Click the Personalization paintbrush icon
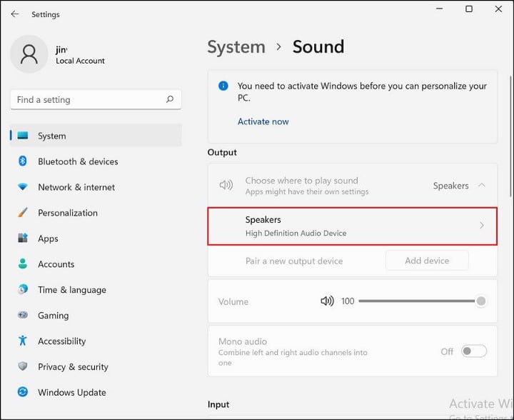The image size is (514, 420). [23, 212]
